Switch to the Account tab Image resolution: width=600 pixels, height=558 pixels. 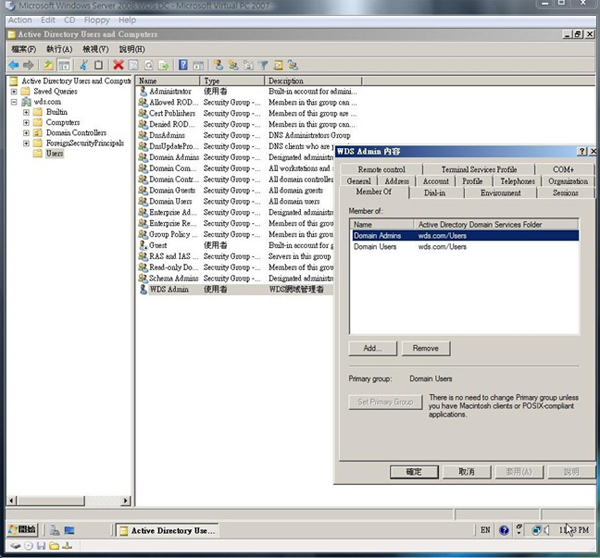tap(435, 181)
